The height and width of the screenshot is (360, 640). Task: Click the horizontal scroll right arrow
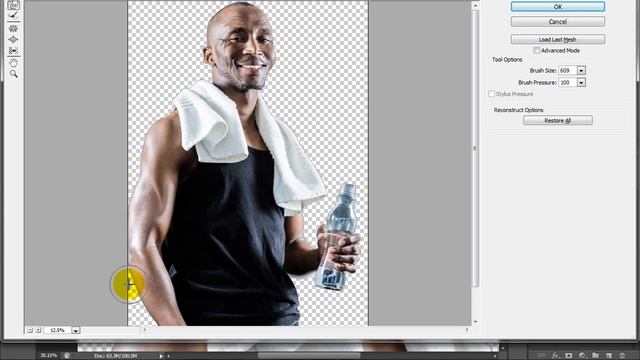coord(467,329)
